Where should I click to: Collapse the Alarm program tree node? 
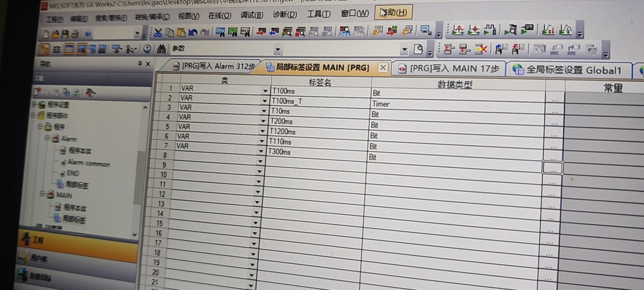(x=48, y=138)
